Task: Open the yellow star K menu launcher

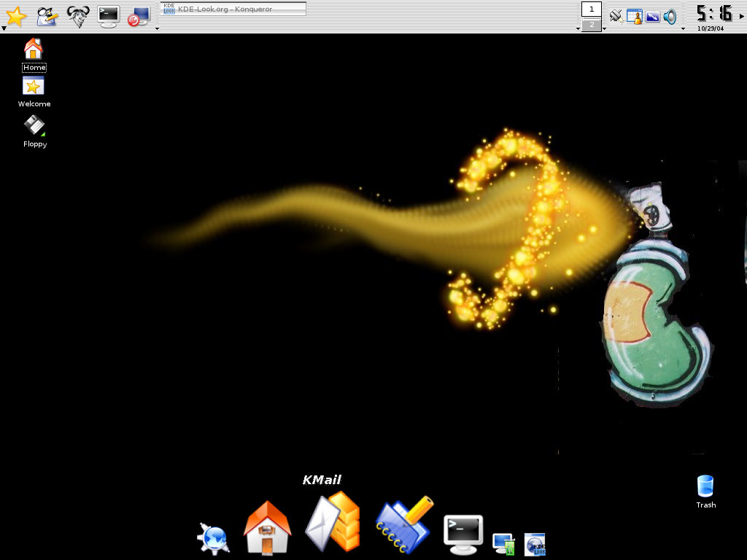Action: pyautogui.click(x=16, y=16)
